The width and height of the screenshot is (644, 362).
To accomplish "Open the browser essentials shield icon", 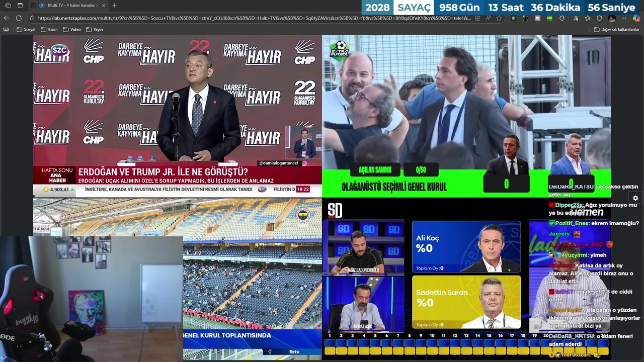I will pos(599,18).
